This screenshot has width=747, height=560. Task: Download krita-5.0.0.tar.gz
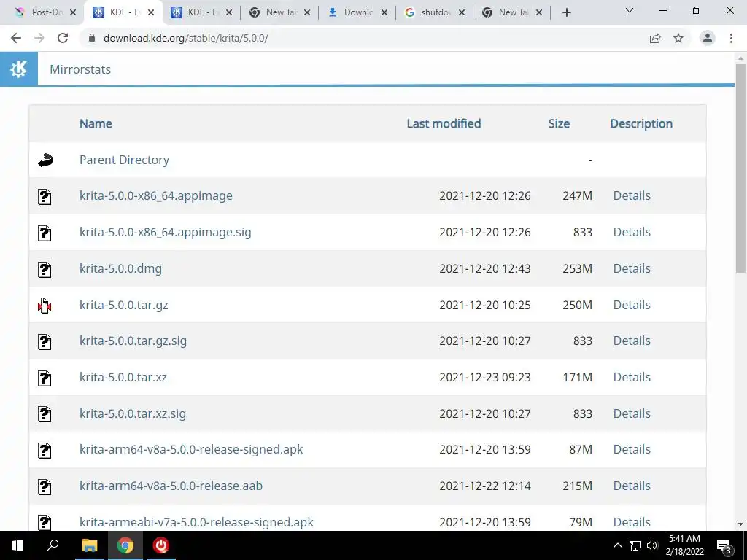[x=124, y=305]
